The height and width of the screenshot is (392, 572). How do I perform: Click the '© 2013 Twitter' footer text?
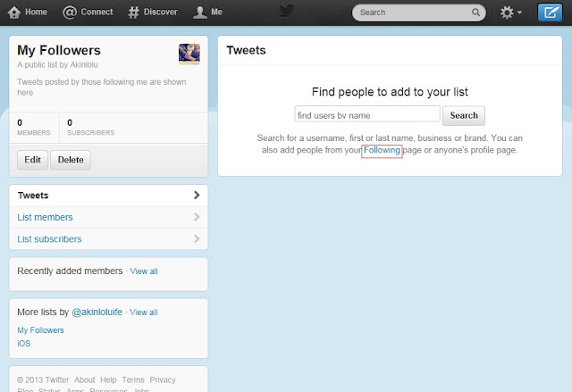point(43,380)
